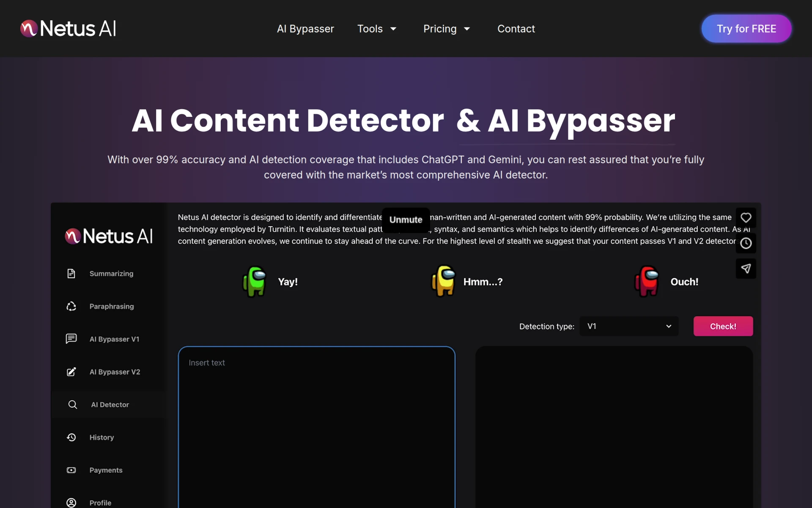Select the AI Detector magnifier icon
Image resolution: width=812 pixels, height=508 pixels.
pos(73,404)
